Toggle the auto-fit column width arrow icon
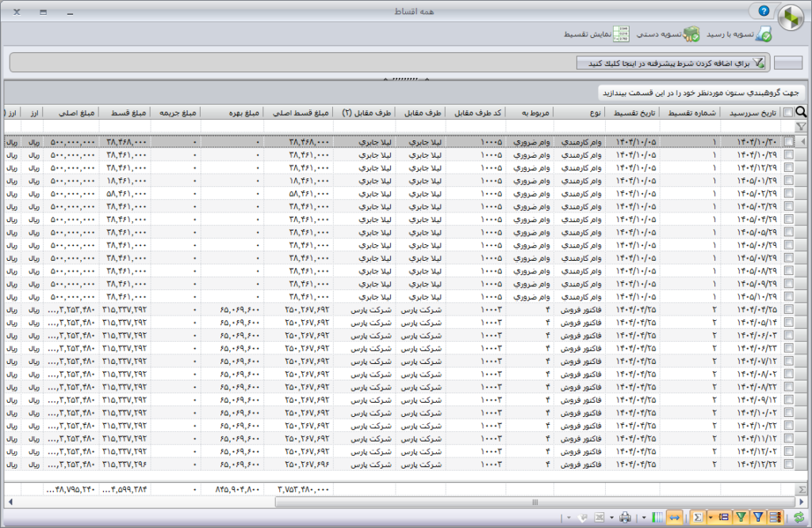This screenshot has width=812, height=528. (x=675, y=518)
